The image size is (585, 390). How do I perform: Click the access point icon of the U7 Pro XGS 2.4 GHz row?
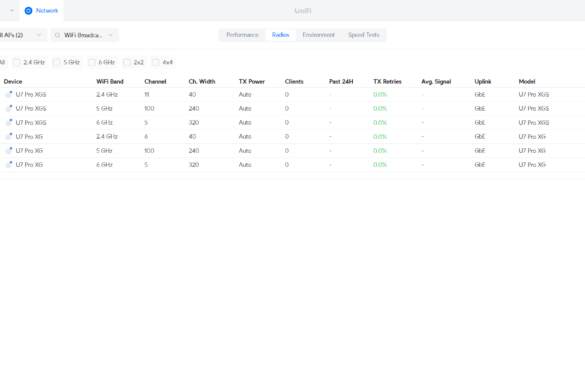[9, 94]
